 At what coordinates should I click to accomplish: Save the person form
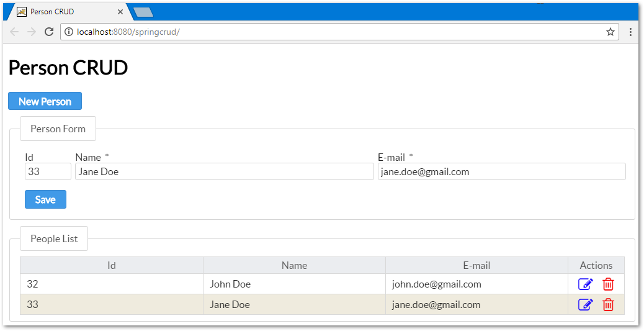pyautogui.click(x=45, y=199)
